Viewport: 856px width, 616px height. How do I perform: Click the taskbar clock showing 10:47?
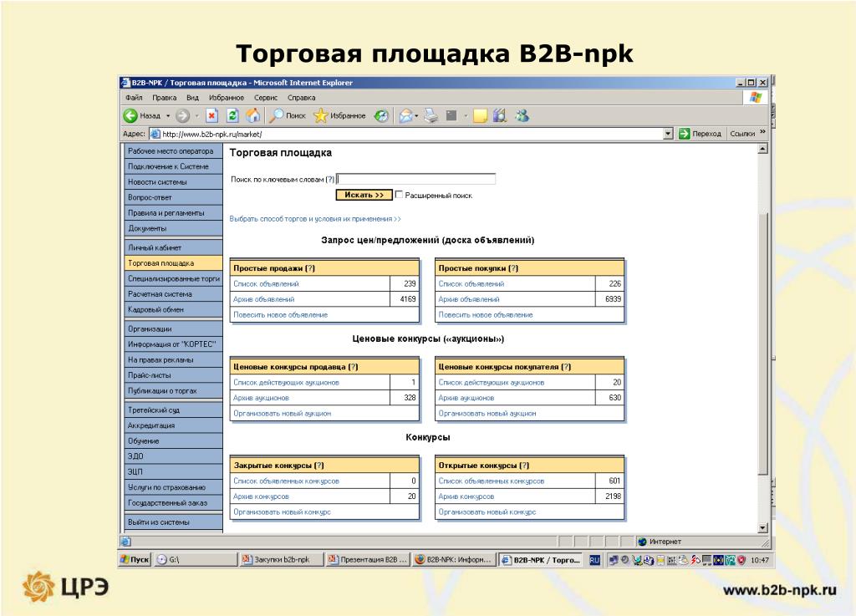(x=759, y=560)
